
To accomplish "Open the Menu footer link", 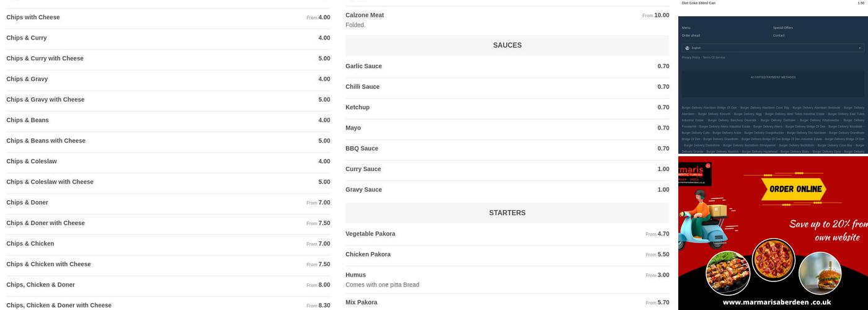I will point(686,28).
